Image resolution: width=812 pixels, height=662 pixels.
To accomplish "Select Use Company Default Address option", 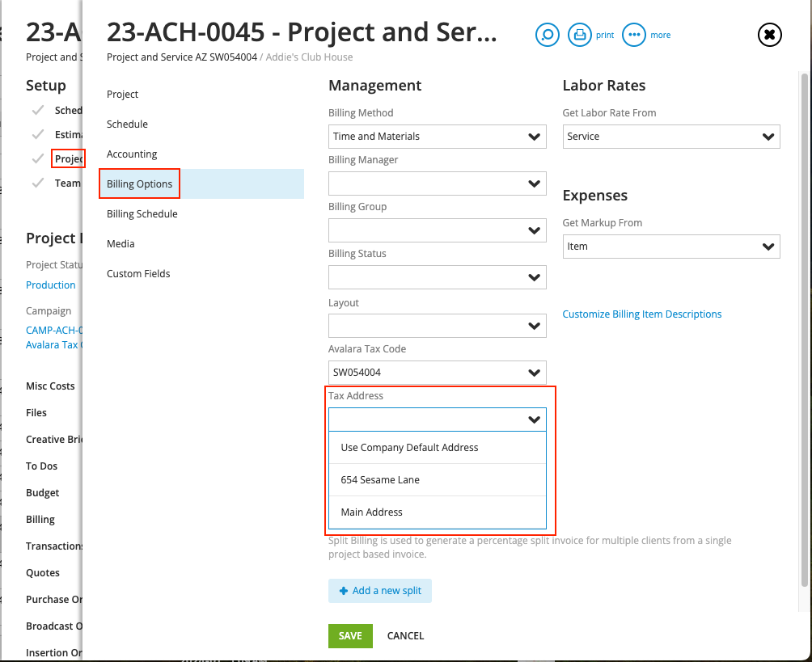I will tap(409, 448).
